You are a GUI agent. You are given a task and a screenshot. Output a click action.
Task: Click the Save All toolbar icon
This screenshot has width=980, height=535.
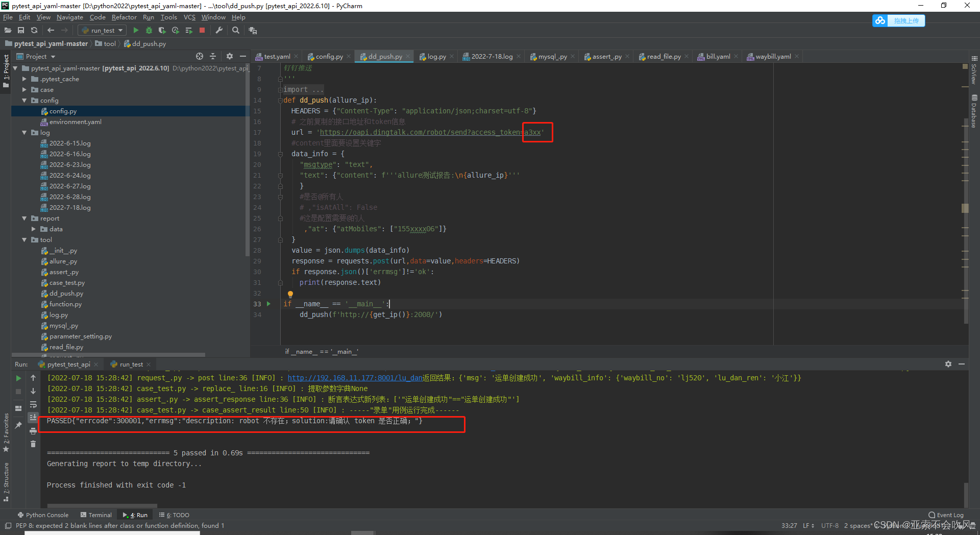pos(21,31)
